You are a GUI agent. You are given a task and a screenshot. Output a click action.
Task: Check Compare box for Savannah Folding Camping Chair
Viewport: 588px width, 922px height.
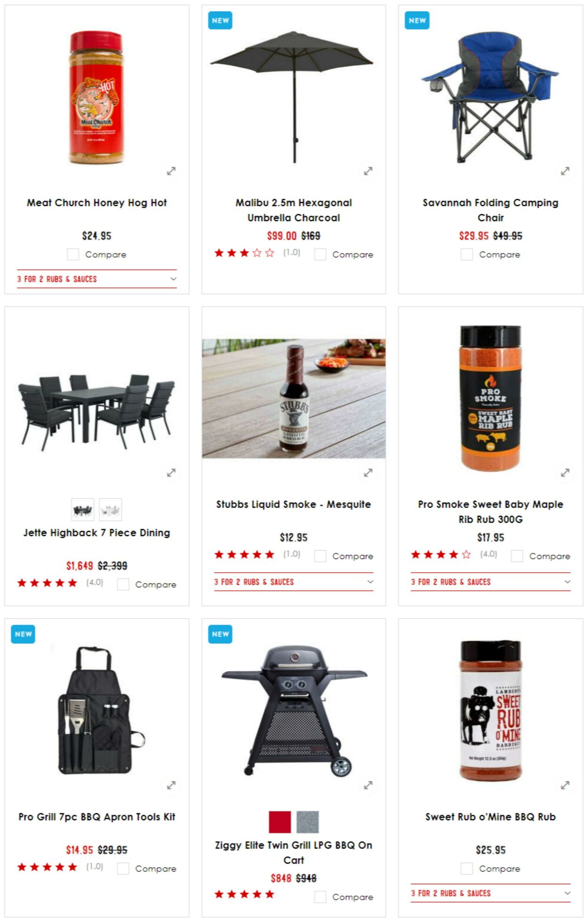pyautogui.click(x=467, y=255)
